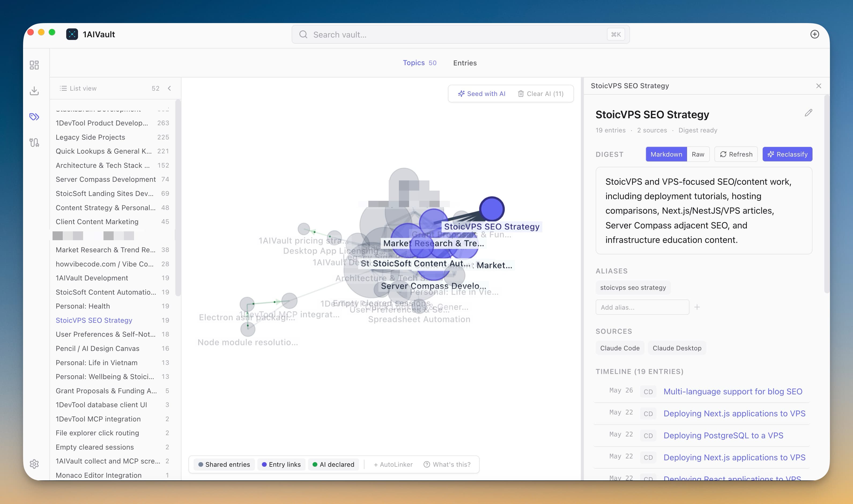Select Monaco Editor Integration topic
Screen dimensions: 853x504
(x=112, y=476)
